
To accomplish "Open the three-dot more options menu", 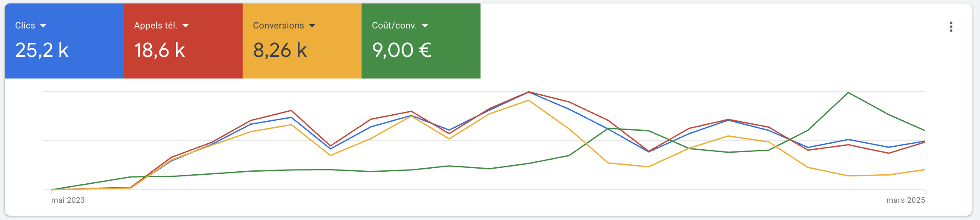I will click(951, 27).
